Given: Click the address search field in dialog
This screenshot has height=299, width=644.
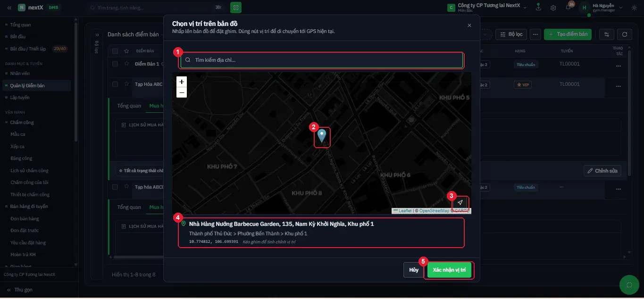Looking at the screenshot, I should point(322,60).
